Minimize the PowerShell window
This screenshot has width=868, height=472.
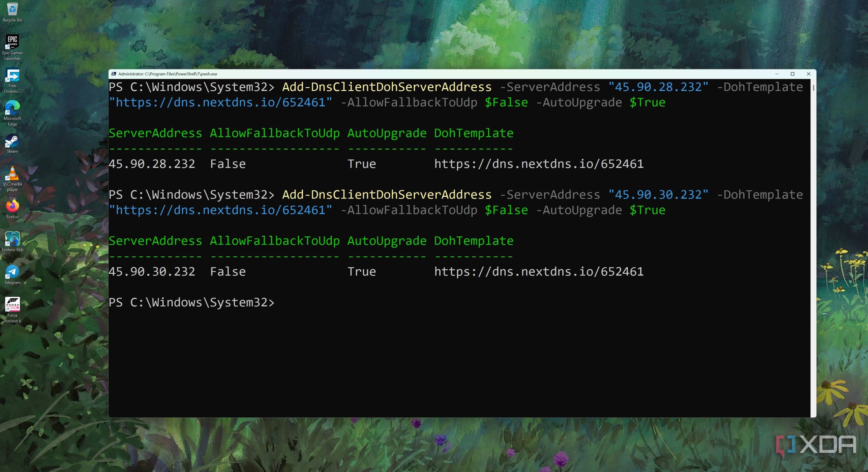[x=777, y=74]
